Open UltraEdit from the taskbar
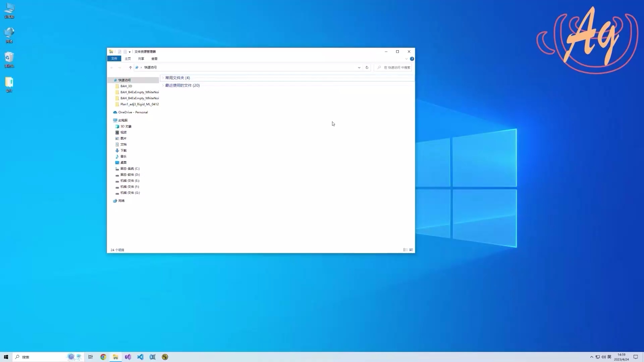644x362 pixels. point(165,357)
